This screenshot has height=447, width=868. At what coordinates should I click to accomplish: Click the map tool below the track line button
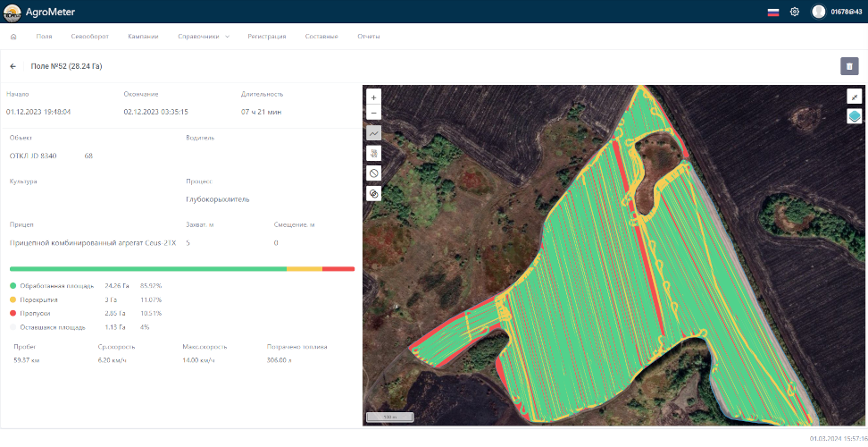374,153
